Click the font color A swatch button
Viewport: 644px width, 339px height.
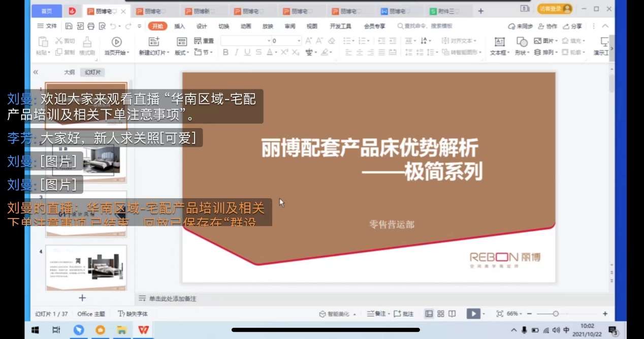click(x=270, y=52)
